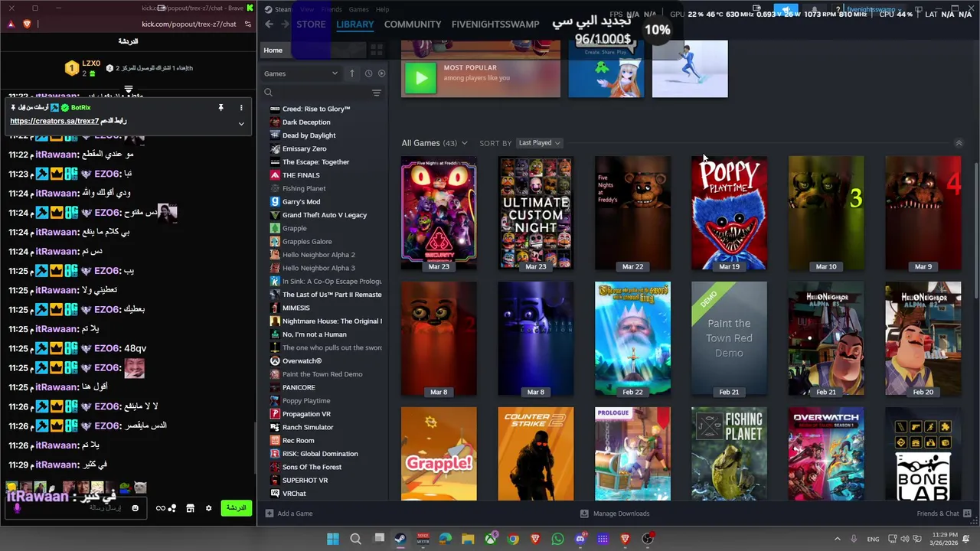
Task: Open the library grid view icon beside Home
Action: click(376, 50)
